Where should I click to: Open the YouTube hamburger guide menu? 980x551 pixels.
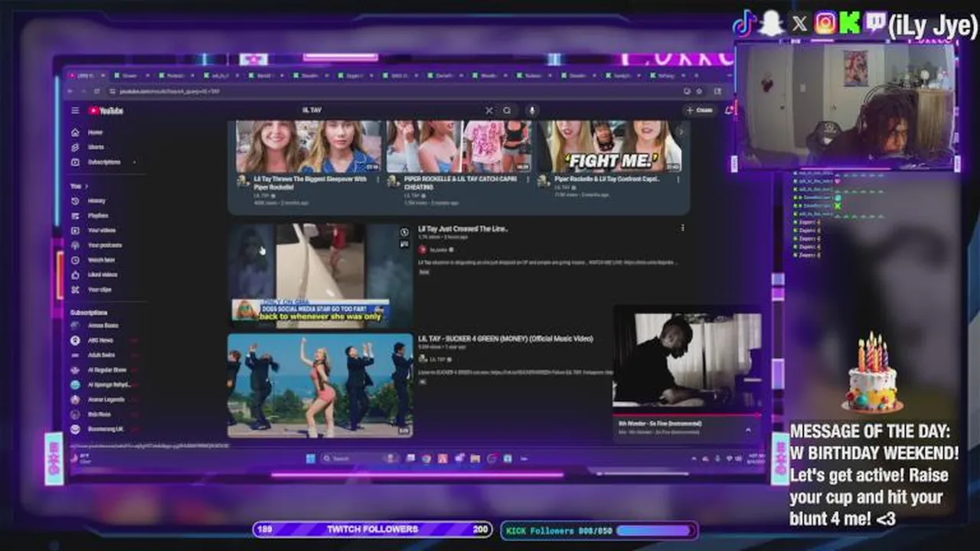[75, 110]
